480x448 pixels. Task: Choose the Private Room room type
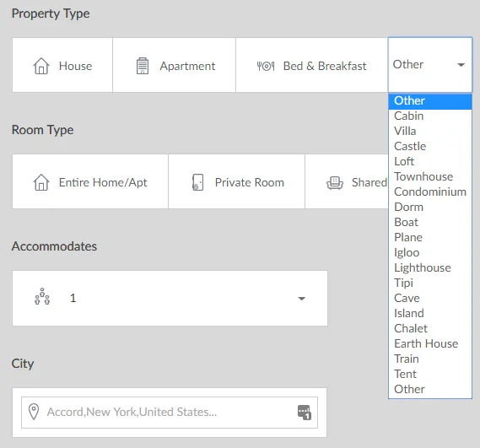point(237,181)
